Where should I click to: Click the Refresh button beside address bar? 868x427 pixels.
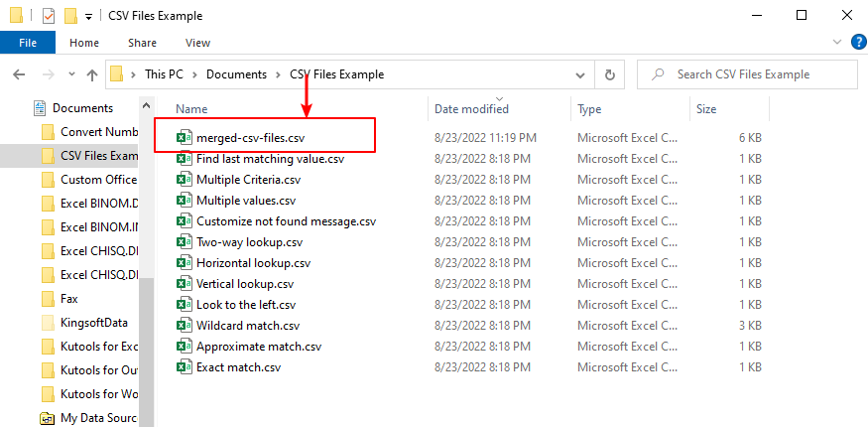click(610, 74)
